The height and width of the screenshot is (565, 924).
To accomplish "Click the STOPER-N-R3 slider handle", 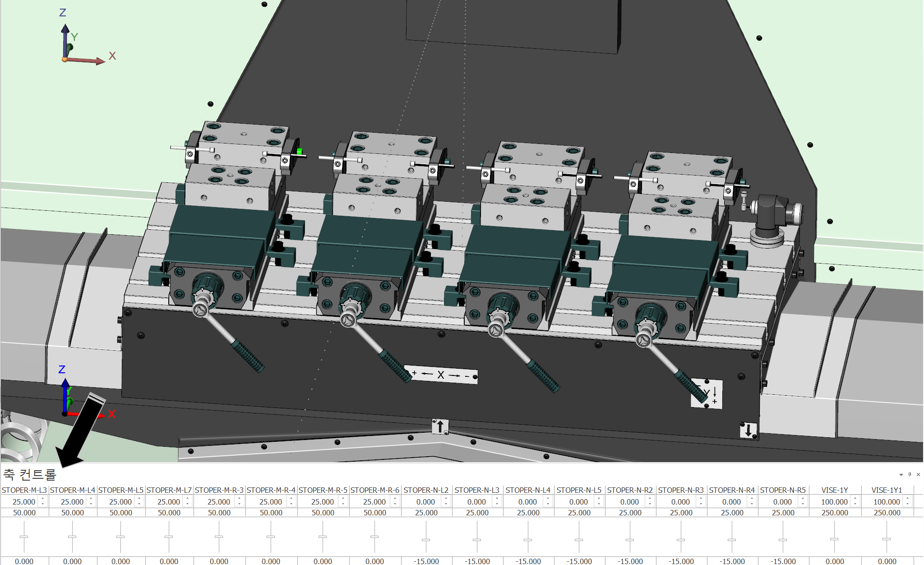I will tap(681, 540).
